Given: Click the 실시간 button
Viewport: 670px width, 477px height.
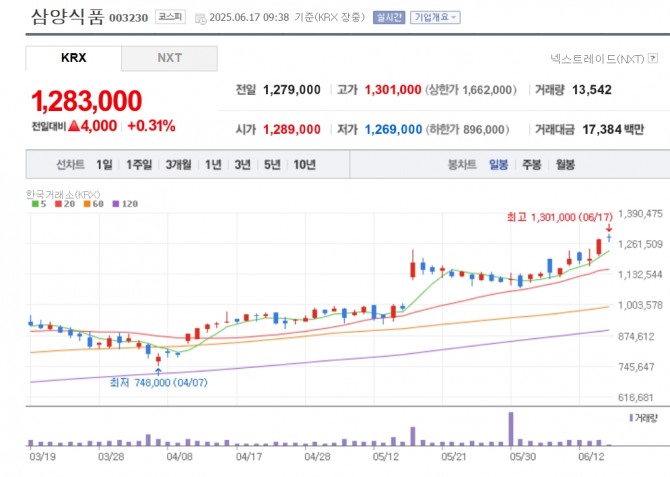Looking at the screenshot, I should (389, 18).
